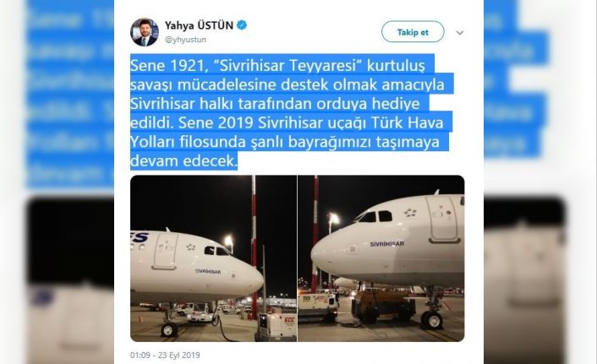This screenshot has width=597, height=364.
Task: Click the cockpit windows in right photo
Action: (x=374, y=216)
